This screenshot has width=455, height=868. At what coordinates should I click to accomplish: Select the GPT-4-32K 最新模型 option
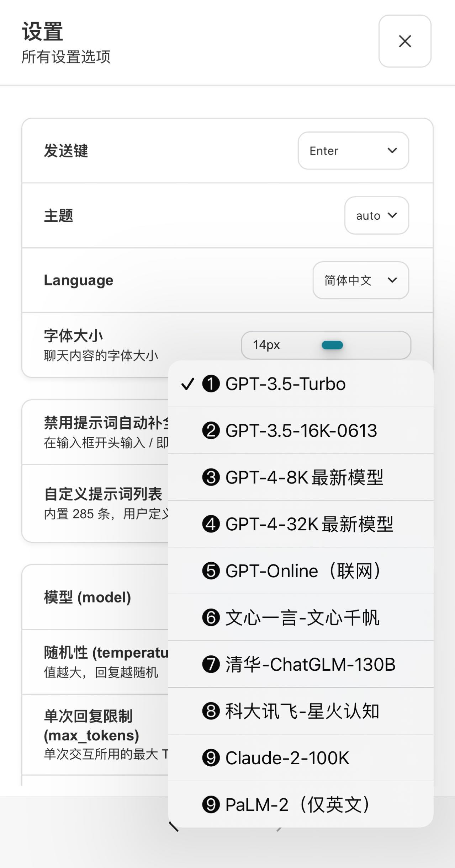(301, 524)
